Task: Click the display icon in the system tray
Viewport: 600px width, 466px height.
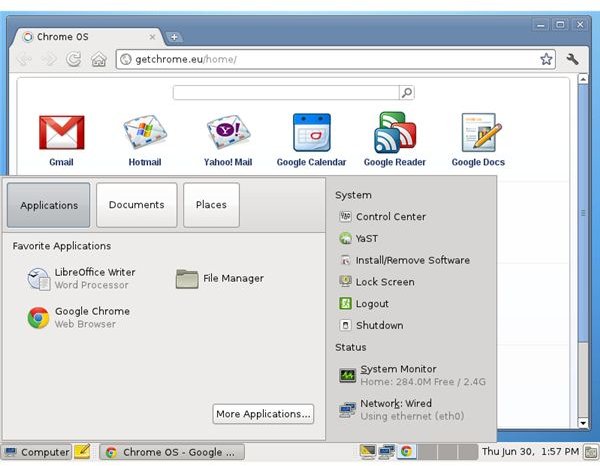Action: click(x=368, y=452)
